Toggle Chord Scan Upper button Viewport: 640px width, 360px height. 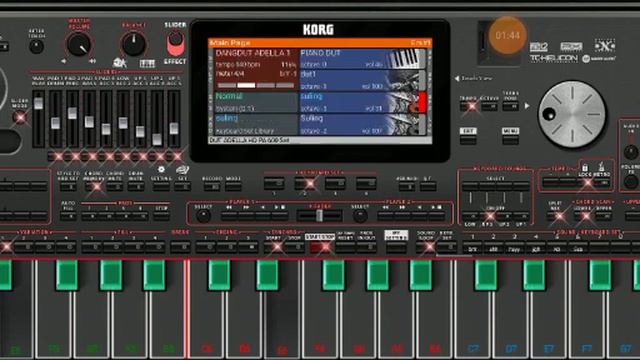[x=604, y=217]
